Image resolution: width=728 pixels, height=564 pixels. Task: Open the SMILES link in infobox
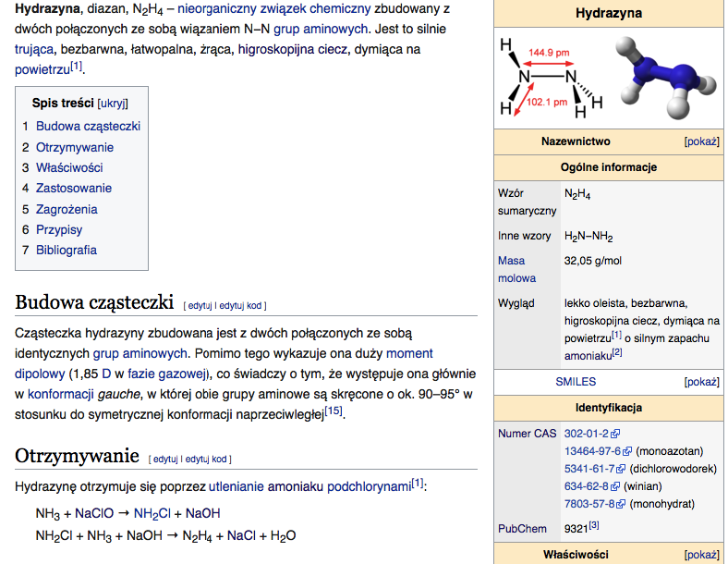click(x=576, y=382)
